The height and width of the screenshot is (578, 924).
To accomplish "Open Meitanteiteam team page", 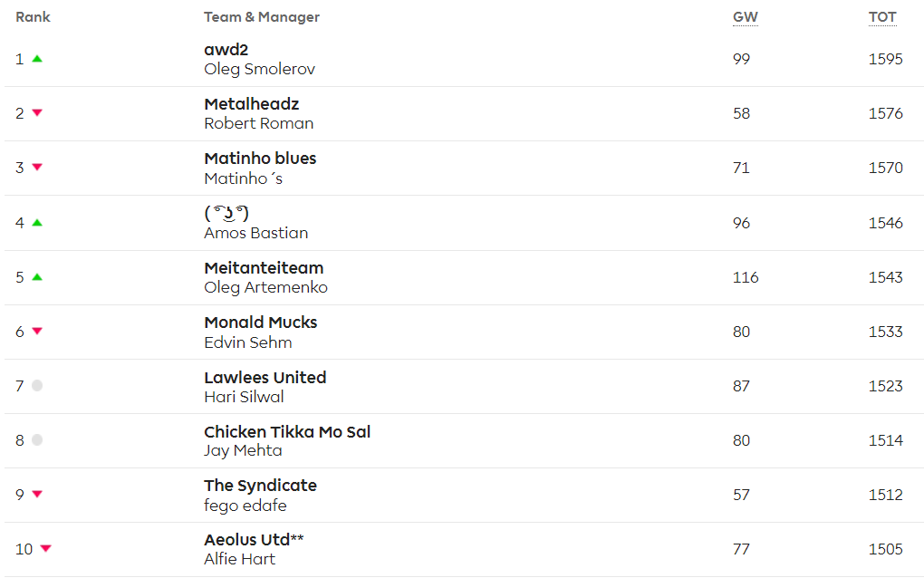I will [x=264, y=268].
